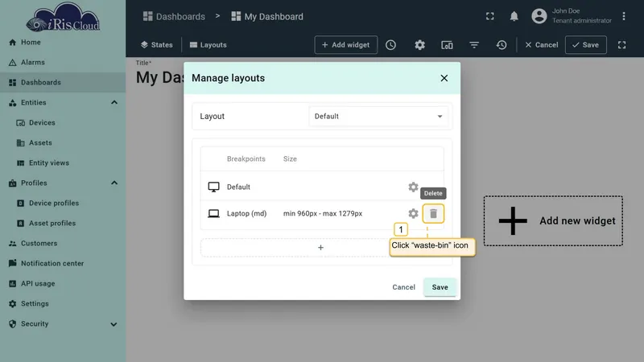
Task: Click the dashboard Title input field
Action: point(159,77)
